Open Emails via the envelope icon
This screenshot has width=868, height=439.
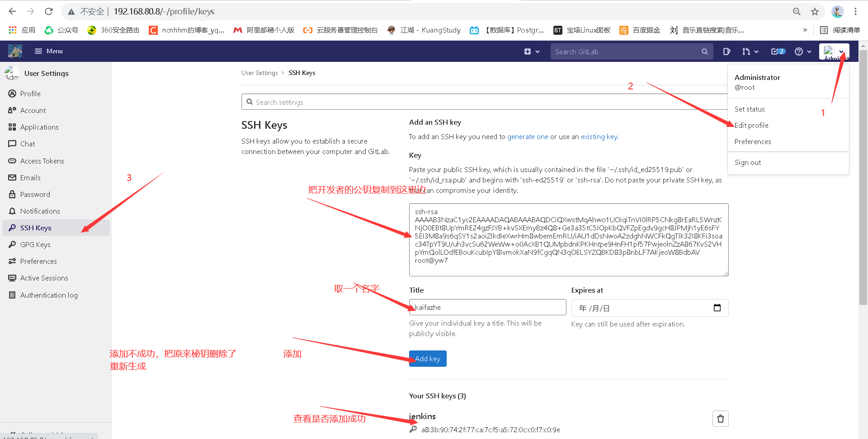coord(13,177)
